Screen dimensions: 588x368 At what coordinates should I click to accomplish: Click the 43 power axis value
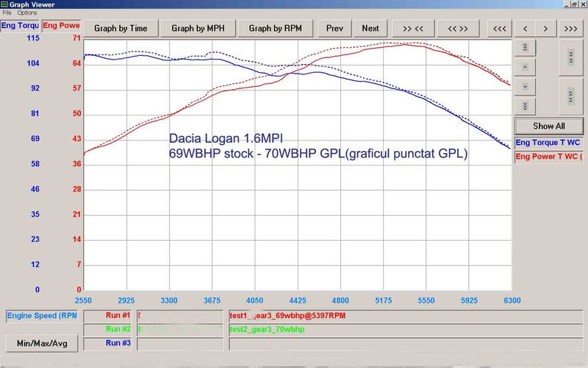[76, 139]
